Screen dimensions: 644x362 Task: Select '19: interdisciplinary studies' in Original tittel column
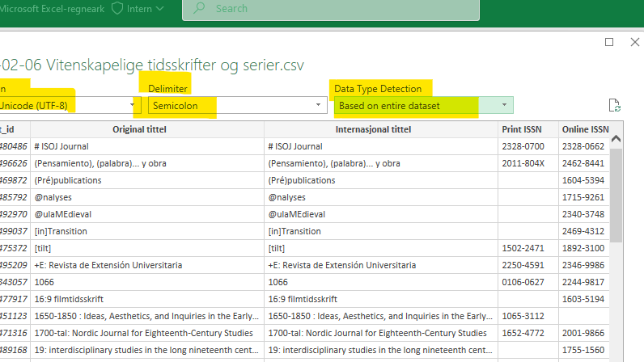coord(146,350)
